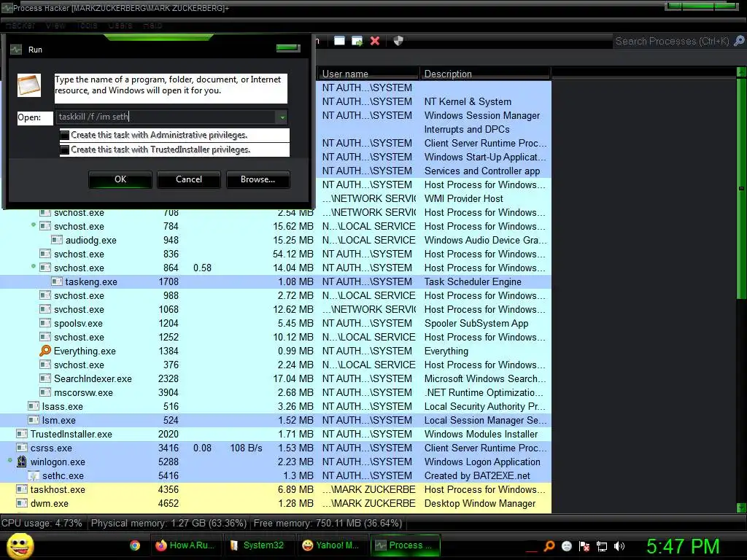Click in the Open text field
747x560 pixels.
point(166,117)
